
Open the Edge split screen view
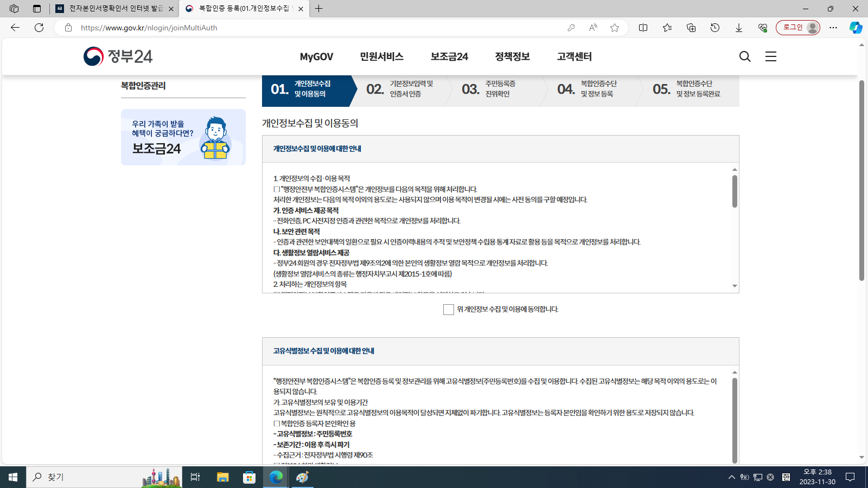click(643, 28)
